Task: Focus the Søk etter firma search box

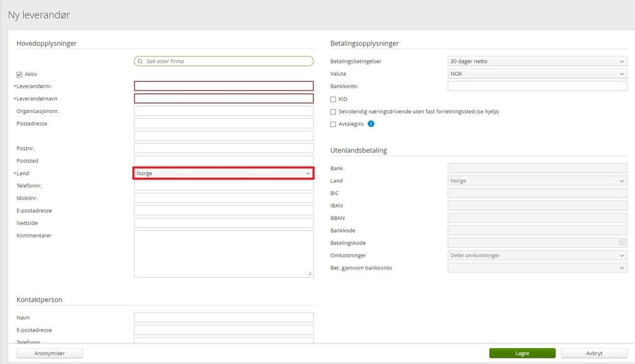Action: pyautogui.click(x=229, y=62)
